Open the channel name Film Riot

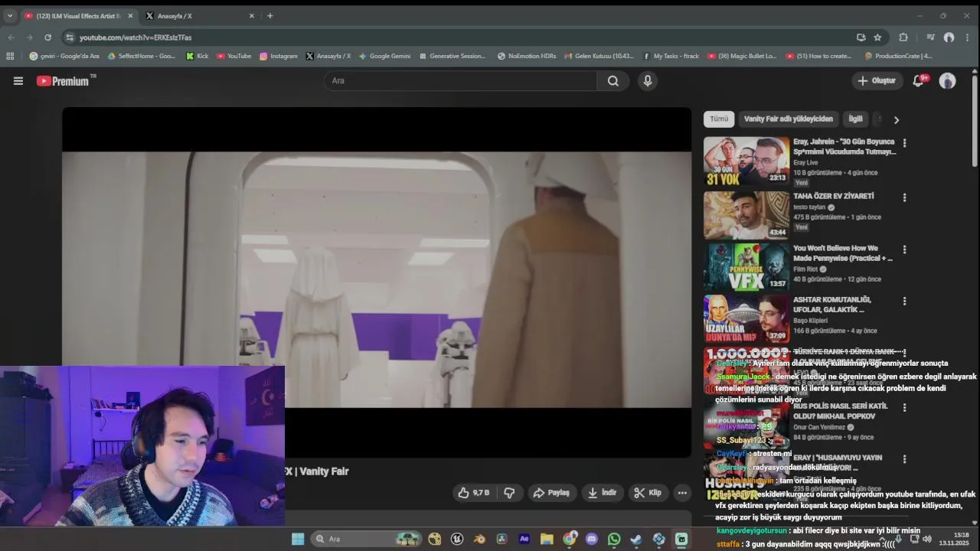(805, 269)
